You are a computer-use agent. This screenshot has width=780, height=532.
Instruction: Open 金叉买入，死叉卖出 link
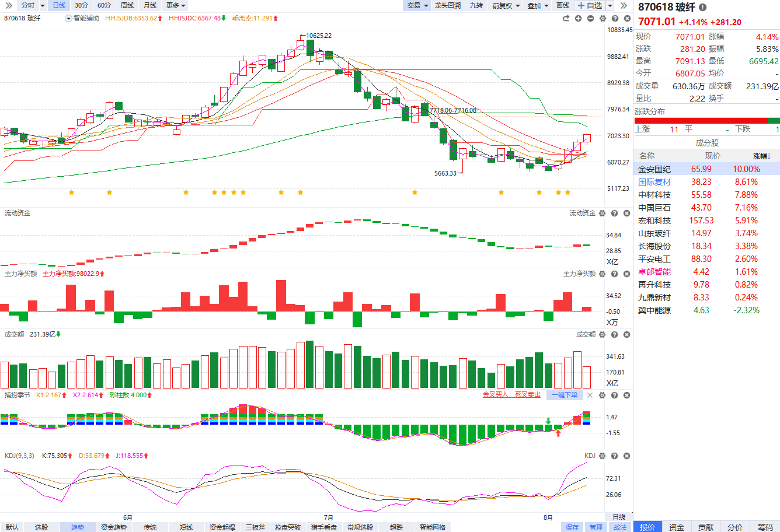point(511,395)
